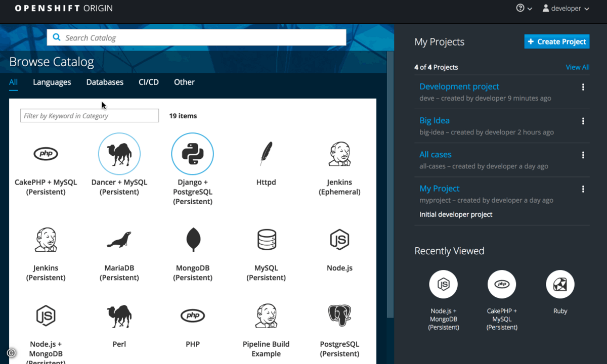Click the Ruby label in Recently Viewed
The image size is (607, 364).
tap(560, 311)
